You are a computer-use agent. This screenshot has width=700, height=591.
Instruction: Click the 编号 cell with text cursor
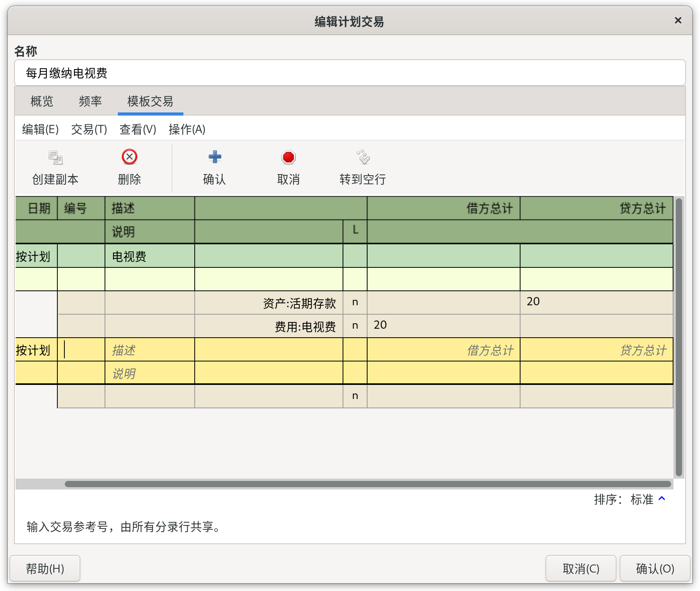[x=81, y=350]
